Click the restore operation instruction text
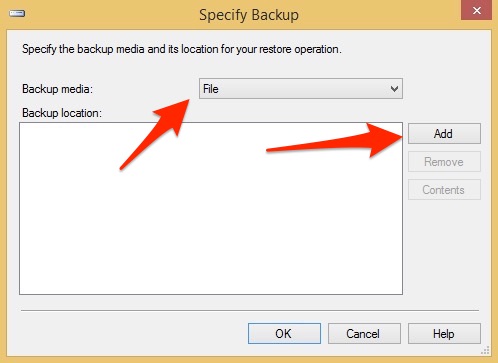498x363 pixels. pyautogui.click(x=182, y=49)
